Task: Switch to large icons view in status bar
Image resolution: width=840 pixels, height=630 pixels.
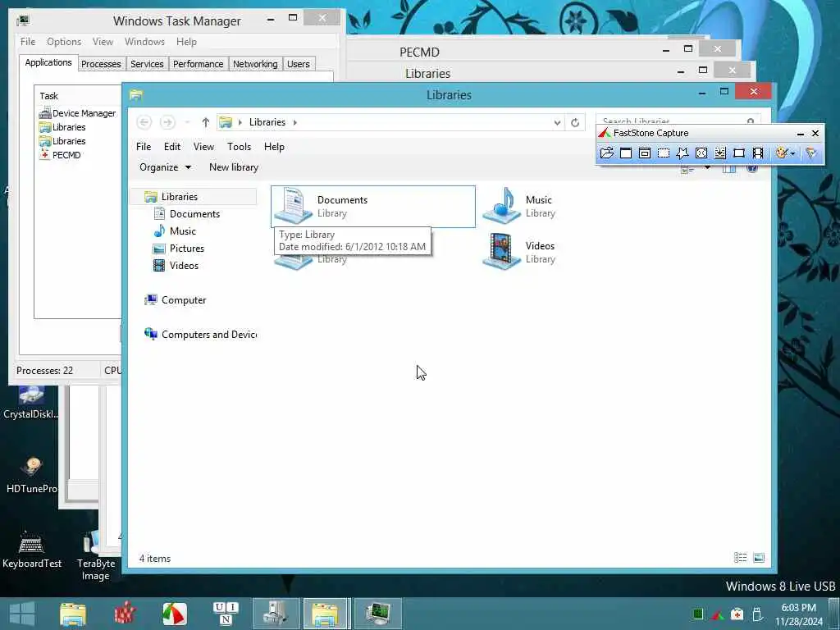Action: click(x=759, y=558)
